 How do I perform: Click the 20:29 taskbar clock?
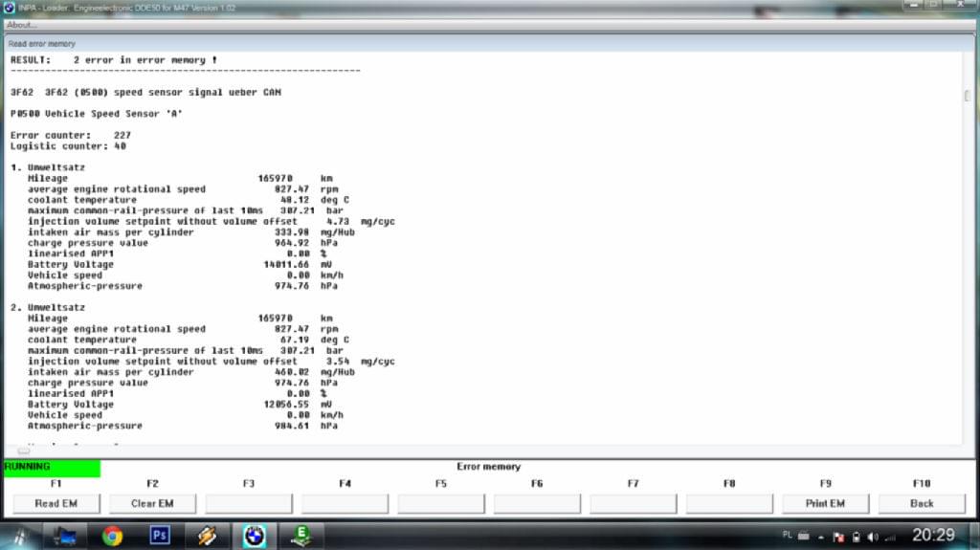coord(933,535)
